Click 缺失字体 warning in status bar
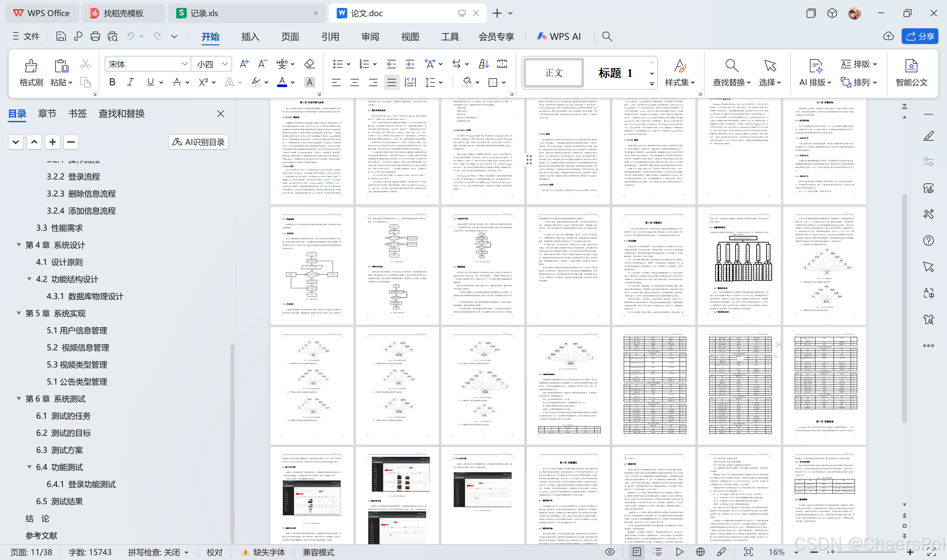947x560 pixels. (x=263, y=552)
